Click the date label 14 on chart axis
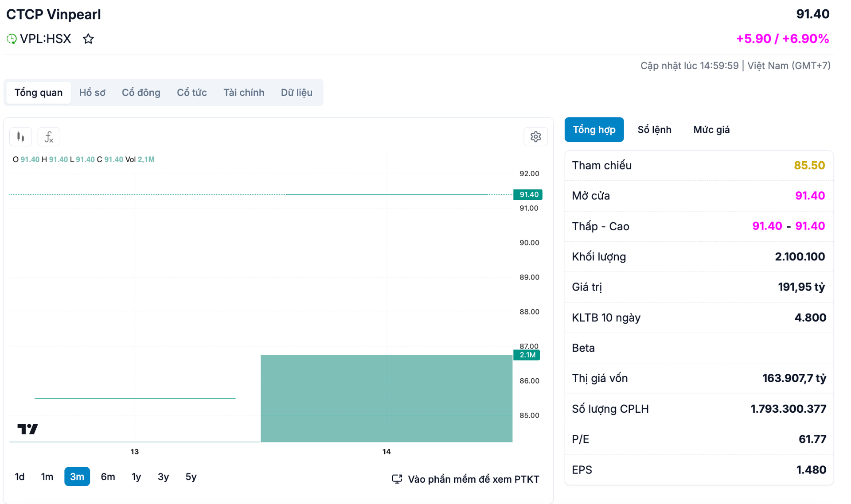This screenshot has width=851, height=504. coord(386,452)
